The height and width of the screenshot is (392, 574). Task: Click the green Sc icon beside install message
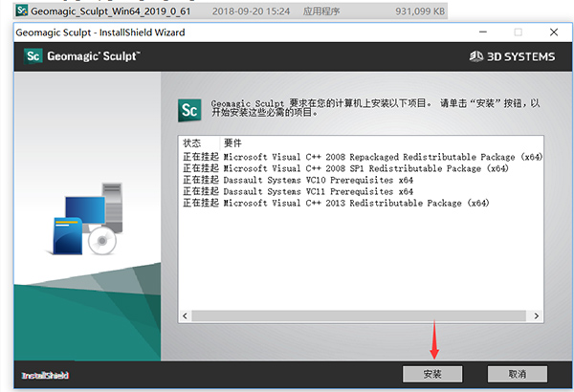click(x=189, y=110)
